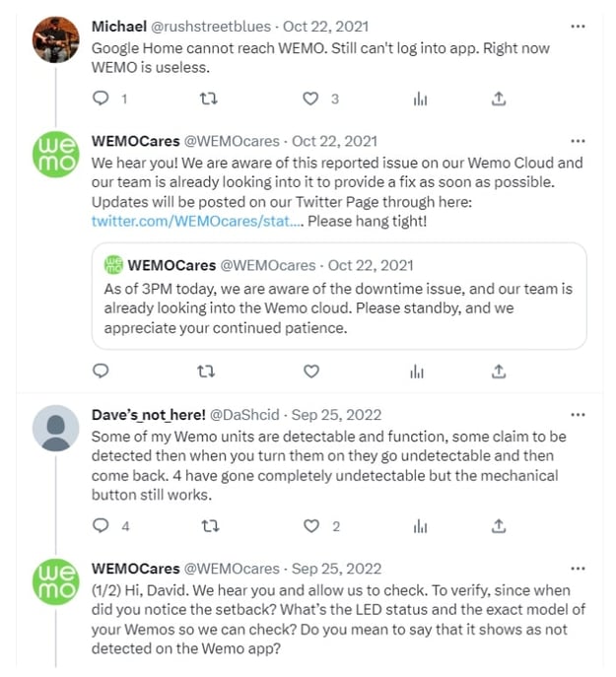Reply to Michael's tweet about Google Home
The image size is (616, 677).
click(100, 99)
